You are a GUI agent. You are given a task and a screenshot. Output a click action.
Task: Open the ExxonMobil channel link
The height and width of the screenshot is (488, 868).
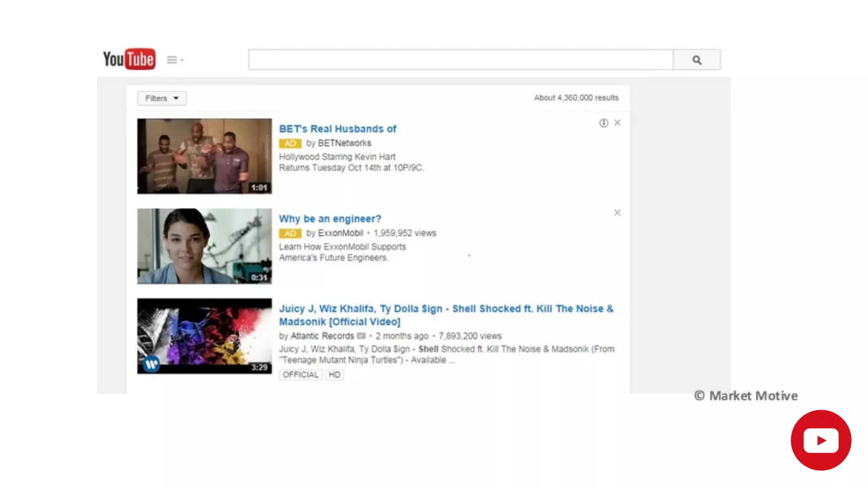click(340, 233)
